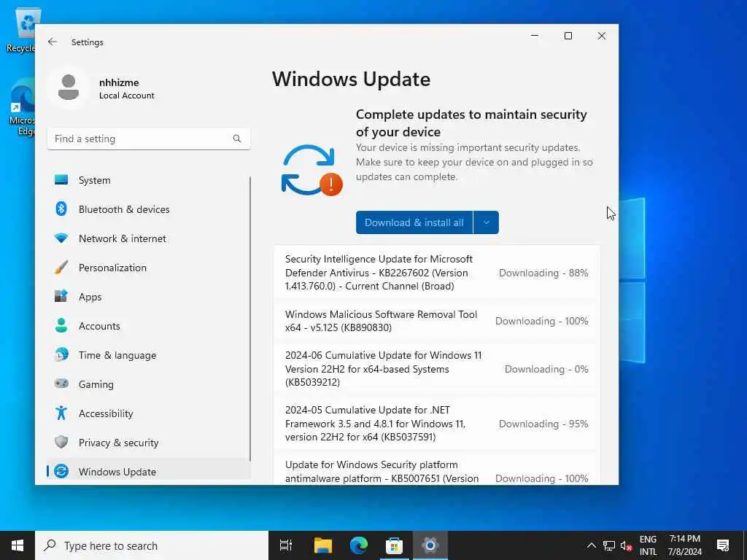Click the Downloading - 0% status

pyautogui.click(x=546, y=369)
